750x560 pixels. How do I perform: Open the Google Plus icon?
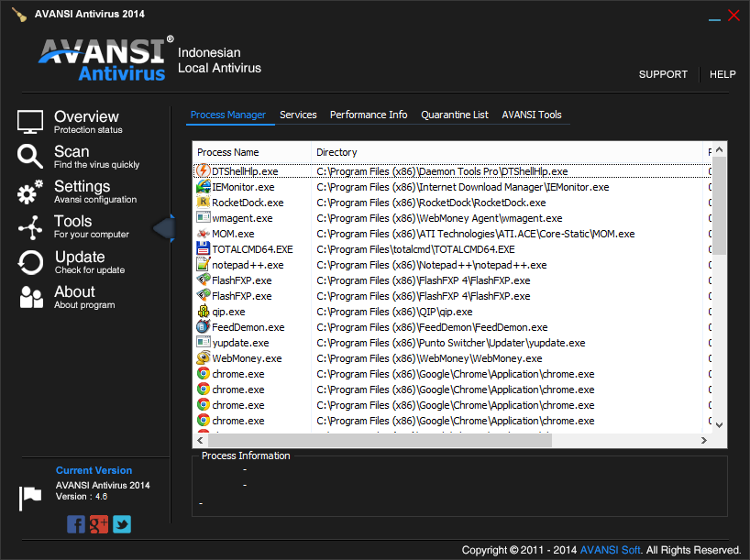click(x=99, y=524)
